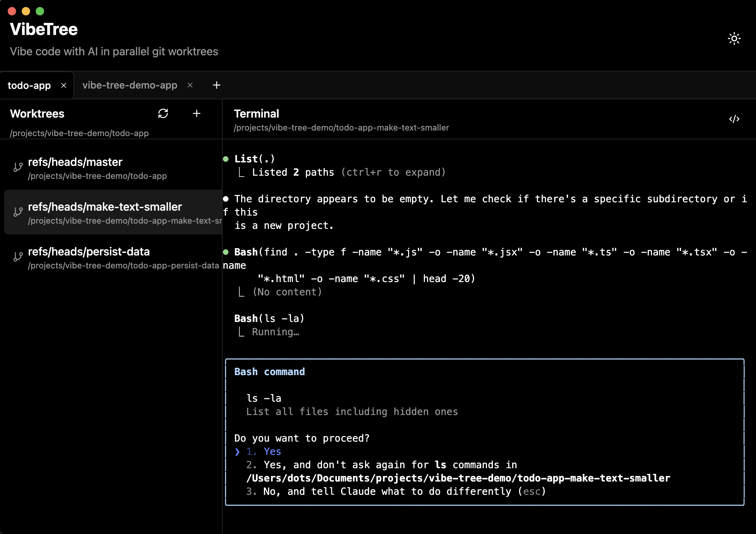Add a new worktree with the plus icon

(197, 113)
